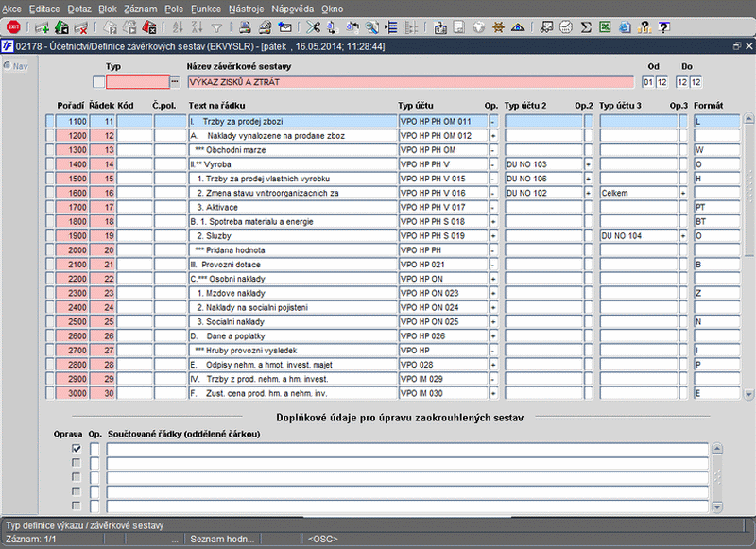Open the Záznam menu
Screen dimensions: 756x549
pyautogui.click(x=142, y=8)
